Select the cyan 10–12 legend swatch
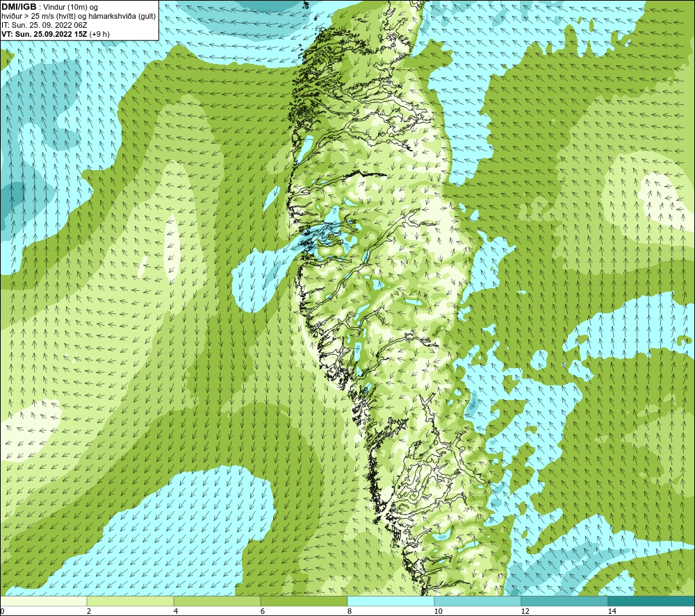This screenshot has width=695, height=616. [478, 601]
